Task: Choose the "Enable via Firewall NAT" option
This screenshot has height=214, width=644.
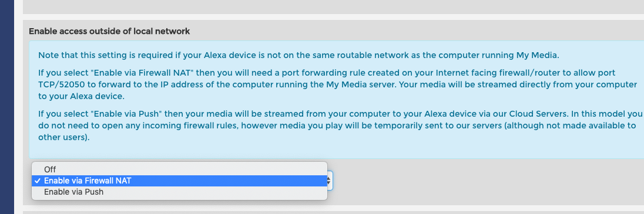Action: click(x=179, y=181)
